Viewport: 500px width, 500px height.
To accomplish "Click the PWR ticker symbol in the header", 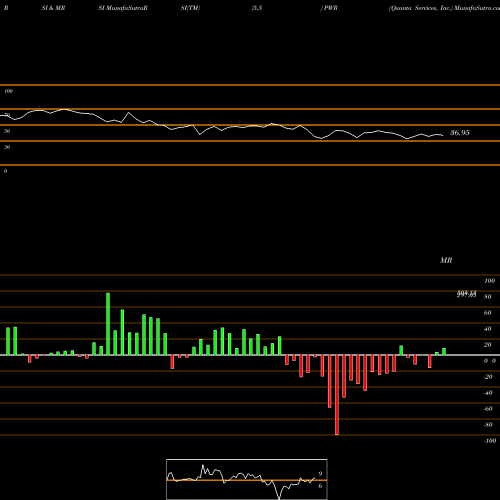I will coord(330,8).
